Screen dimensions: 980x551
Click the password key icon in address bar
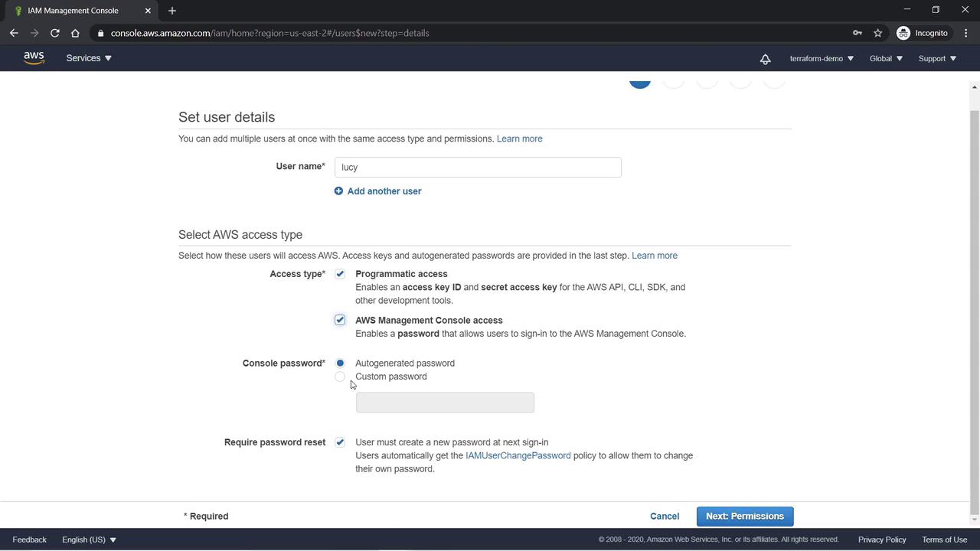coord(857,33)
